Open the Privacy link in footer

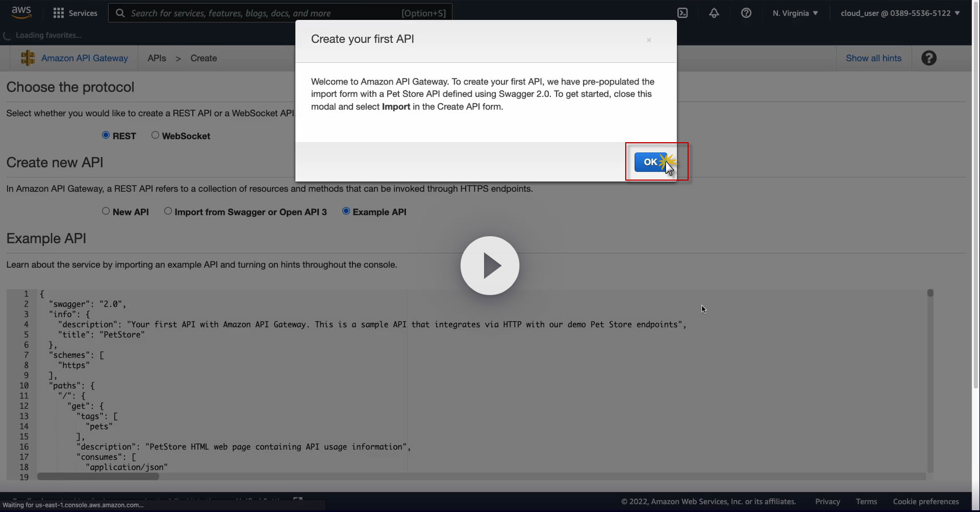[x=828, y=501]
